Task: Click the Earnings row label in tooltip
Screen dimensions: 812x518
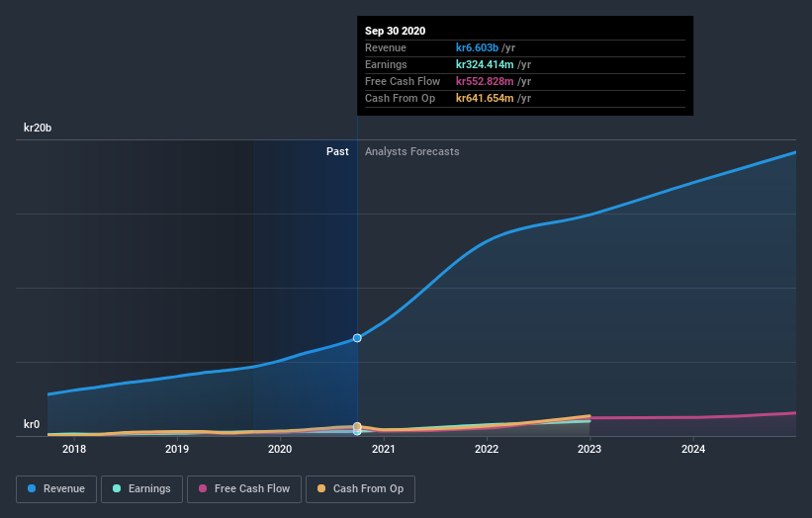Action: point(386,64)
